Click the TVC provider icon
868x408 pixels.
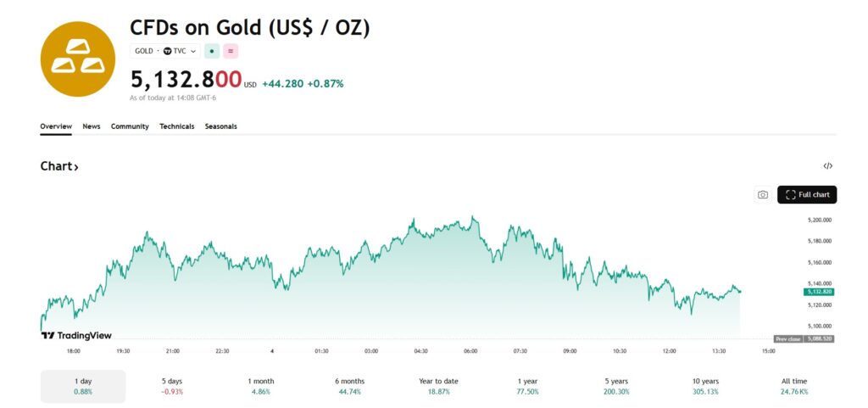click(167, 51)
